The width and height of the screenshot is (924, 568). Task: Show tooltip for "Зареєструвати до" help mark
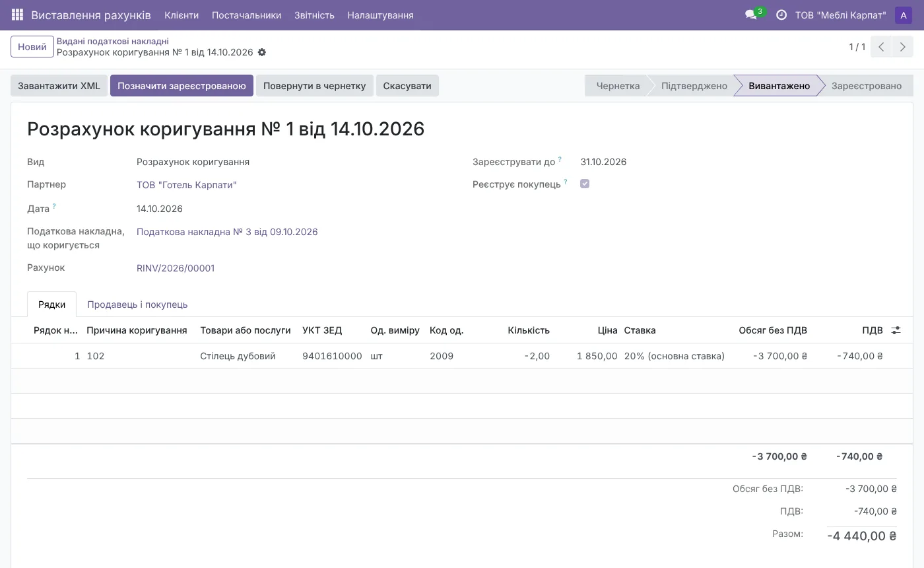point(560,159)
